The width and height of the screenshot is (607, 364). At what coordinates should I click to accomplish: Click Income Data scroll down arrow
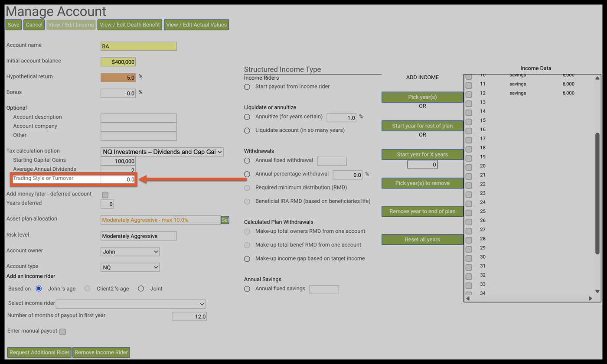click(597, 291)
